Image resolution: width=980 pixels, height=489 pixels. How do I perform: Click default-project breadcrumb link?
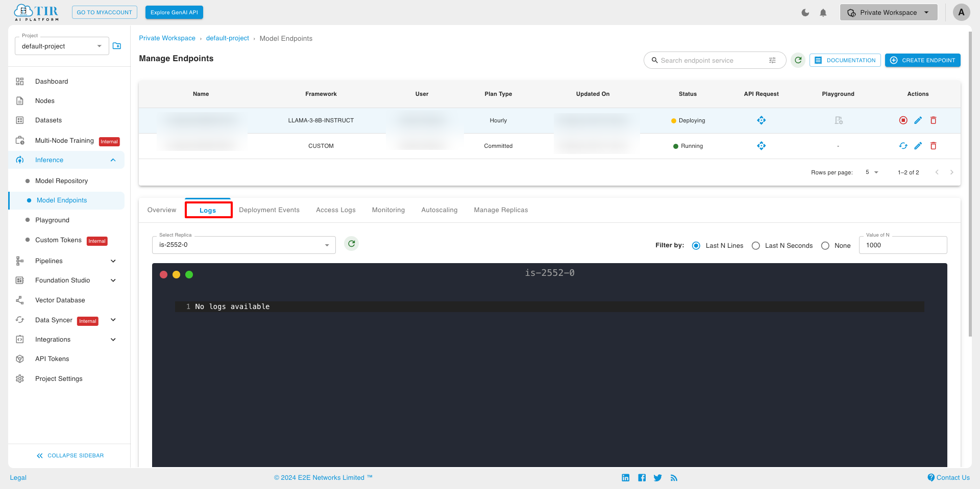coord(228,38)
